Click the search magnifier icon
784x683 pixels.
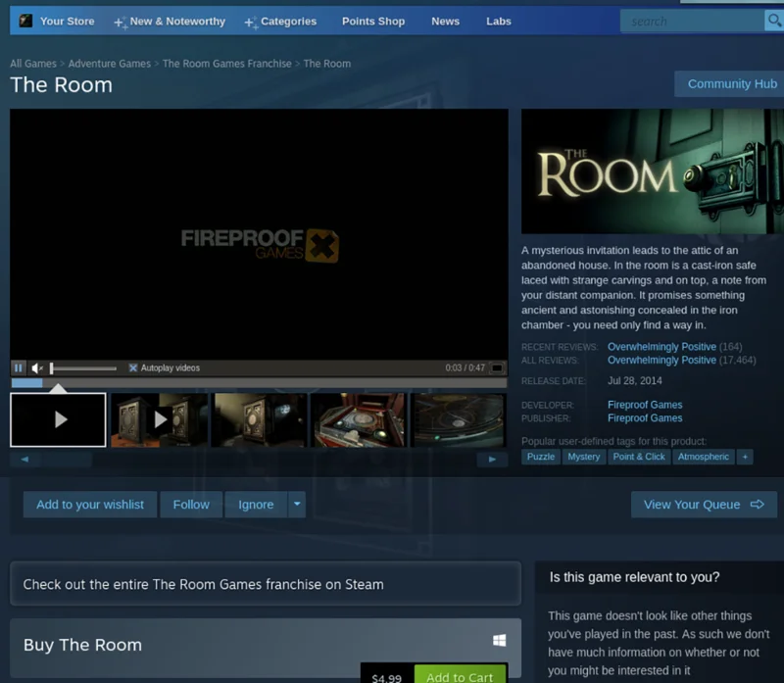point(774,21)
